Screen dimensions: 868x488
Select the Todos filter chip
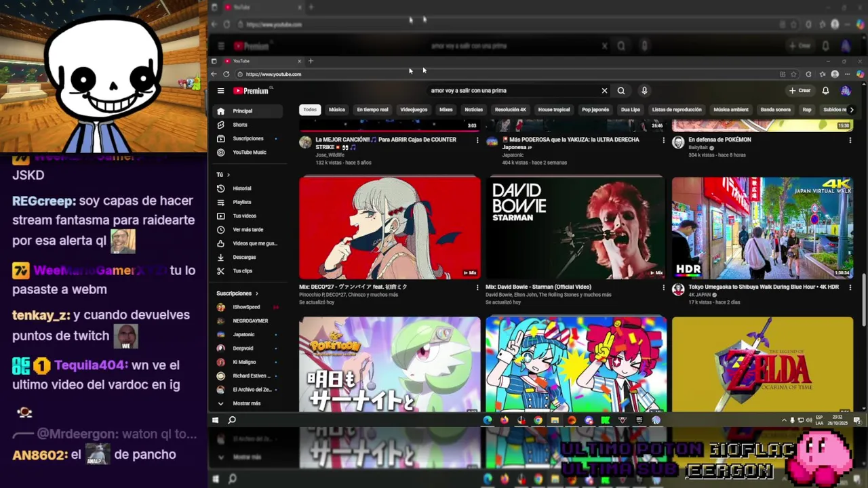pos(310,110)
